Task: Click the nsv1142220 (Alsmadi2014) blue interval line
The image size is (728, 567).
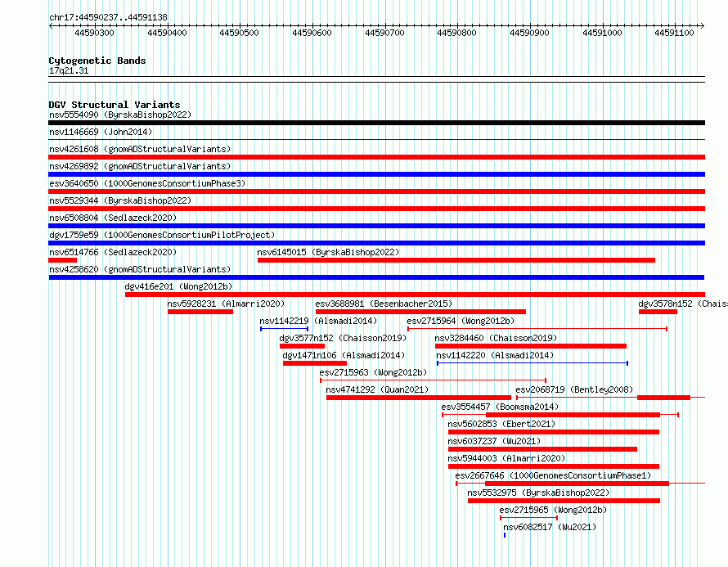Action: (533, 363)
